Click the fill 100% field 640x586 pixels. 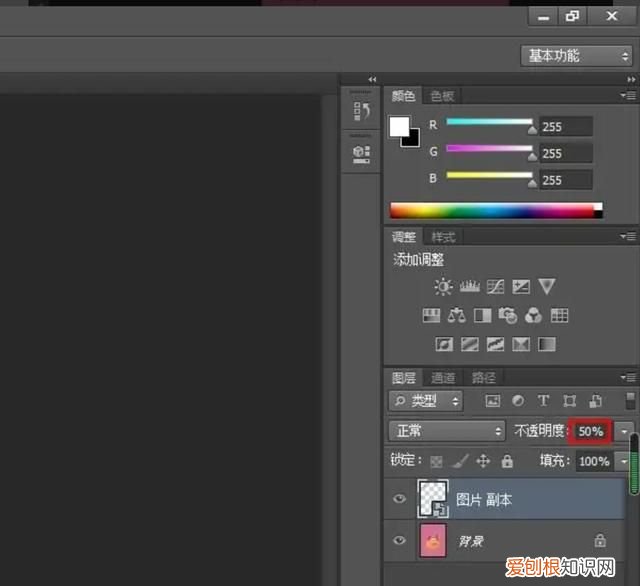(x=595, y=462)
